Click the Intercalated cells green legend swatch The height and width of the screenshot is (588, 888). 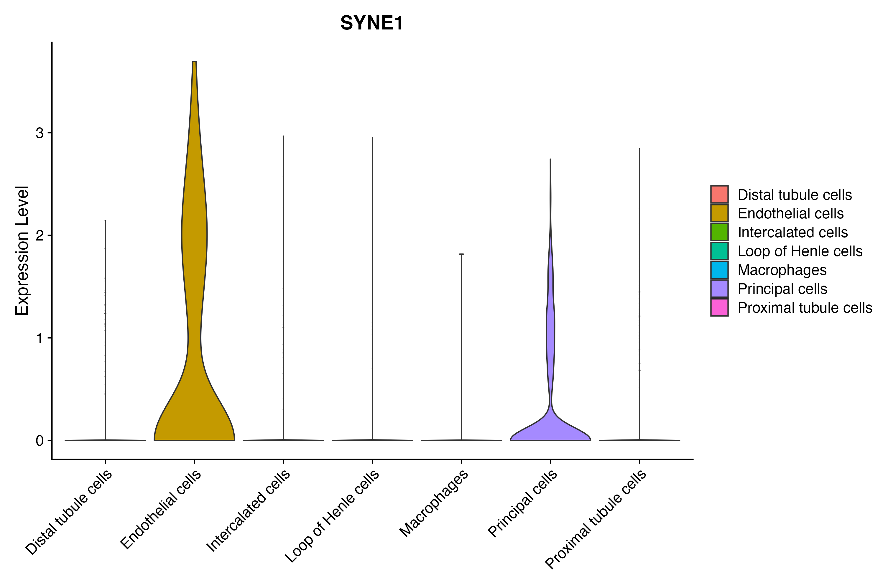pyautogui.click(x=719, y=232)
